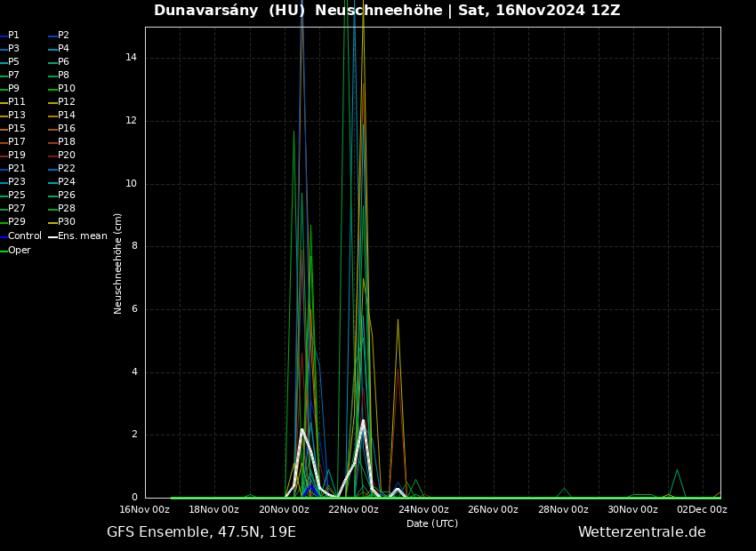Click the Wetterzentrale.de watermark text
756x551 pixels.
click(641, 532)
